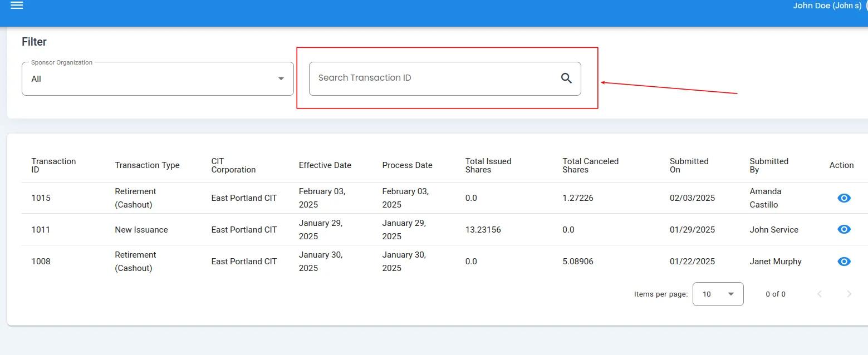Sort by Process Date column header
This screenshot has height=355, width=868.
point(407,165)
